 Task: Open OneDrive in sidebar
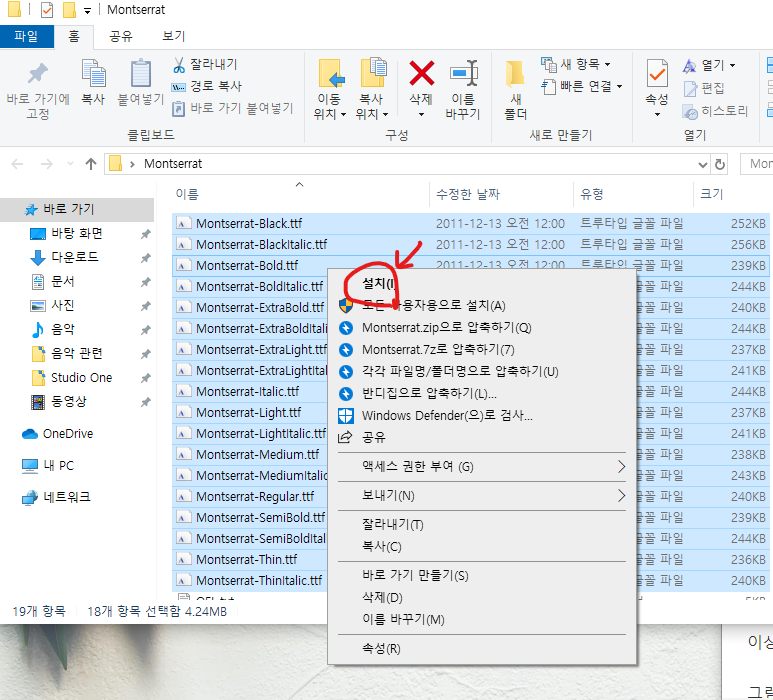coord(68,434)
